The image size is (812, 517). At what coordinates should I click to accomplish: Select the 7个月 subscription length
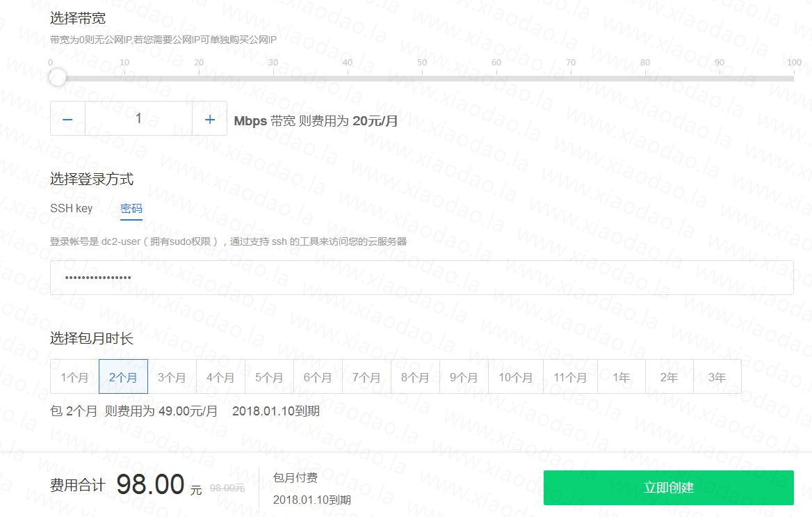366,376
